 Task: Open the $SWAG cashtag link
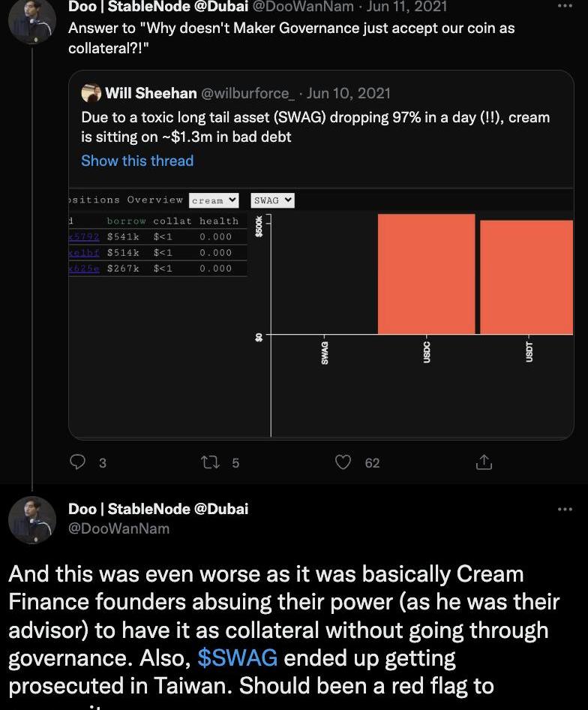[x=237, y=658]
